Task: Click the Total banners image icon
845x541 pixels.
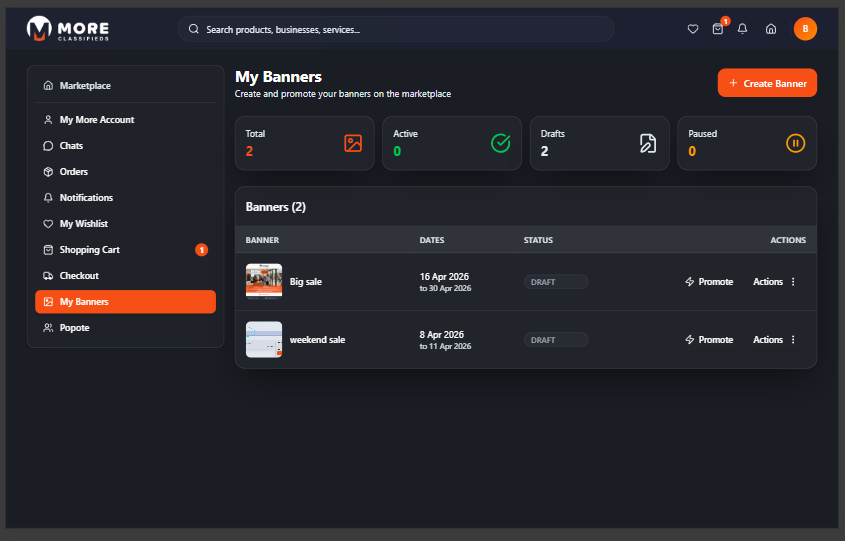Action: [352, 143]
